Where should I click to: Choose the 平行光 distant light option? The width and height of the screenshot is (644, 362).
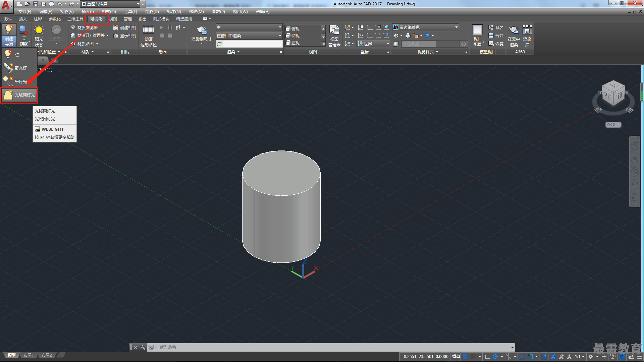(19, 81)
